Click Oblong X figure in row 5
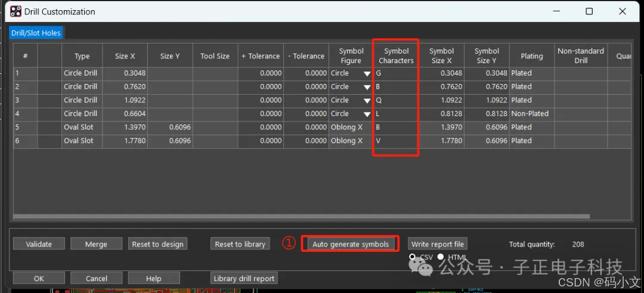This screenshot has height=293, width=644. click(x=351, y=127)
